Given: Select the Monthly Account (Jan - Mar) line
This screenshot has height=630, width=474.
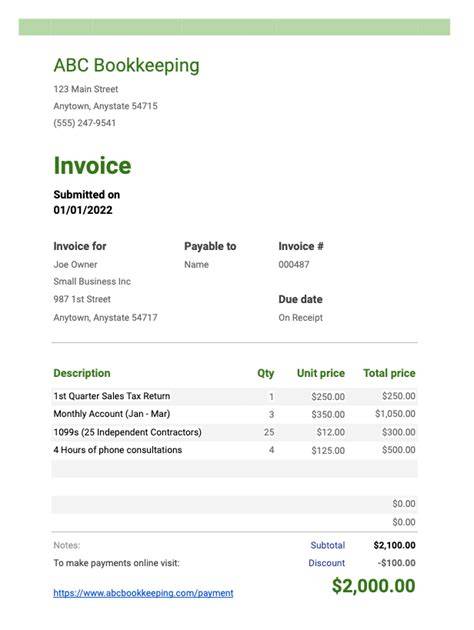Looking at the screenshot, I should tap(235, 414).
